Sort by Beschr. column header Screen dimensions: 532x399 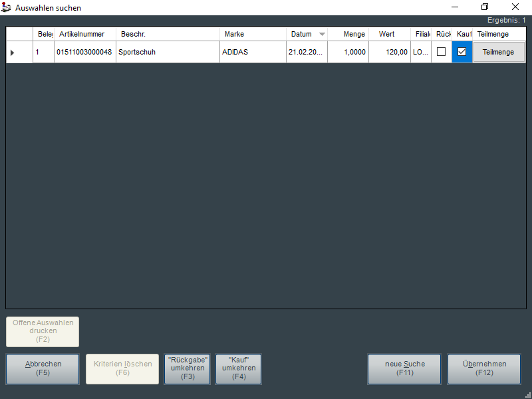click(x=168, y=34)
